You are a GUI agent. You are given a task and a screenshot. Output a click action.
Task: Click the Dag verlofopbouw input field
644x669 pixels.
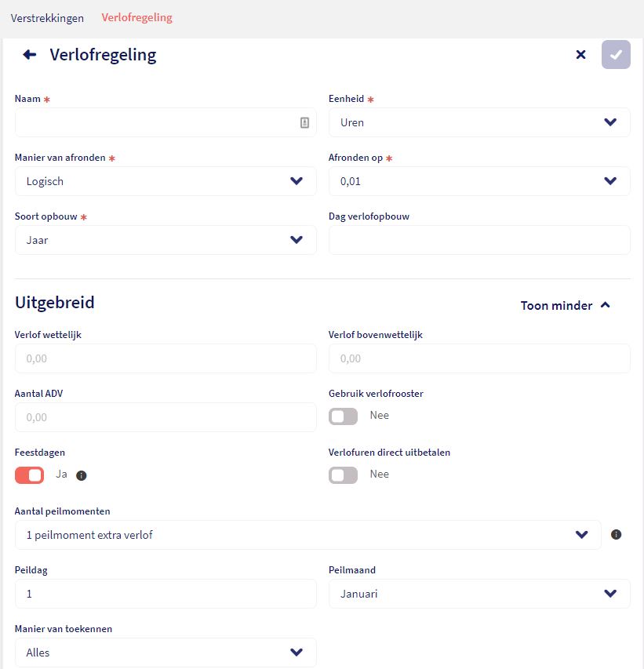479,240
